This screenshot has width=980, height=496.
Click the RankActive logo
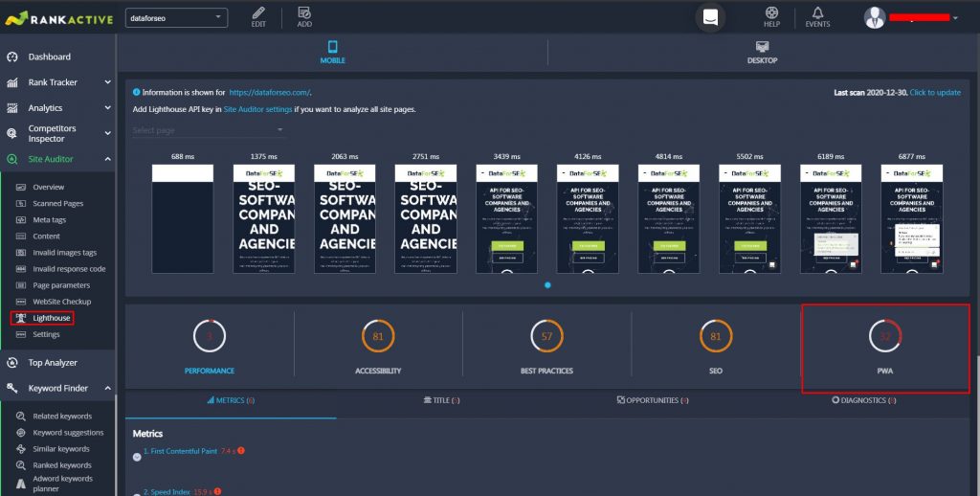click(59, 18)
